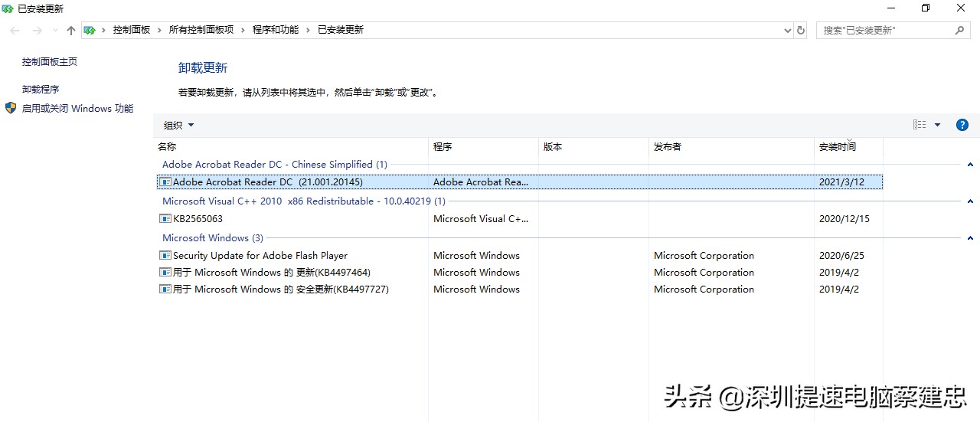Open 控制面板主页 link
Image resolution: width=980 pixels, height=422 pixels.
pyautogui.click(x=50, y=61)
